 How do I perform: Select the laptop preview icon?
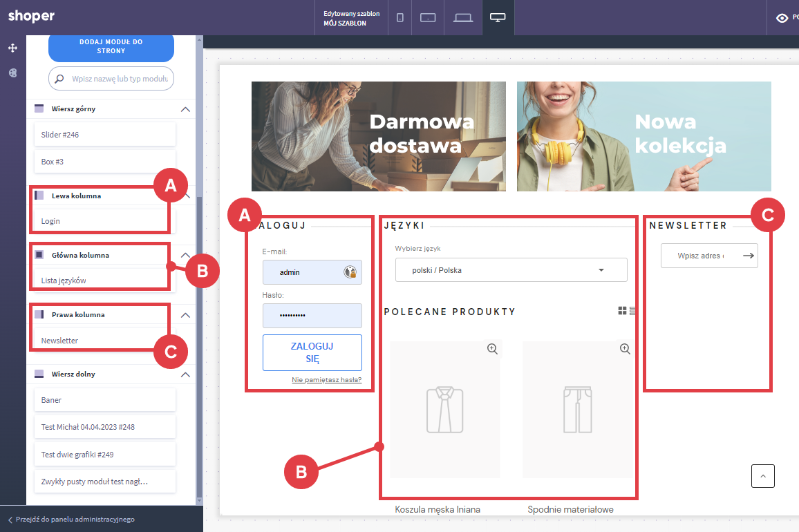coord(462,17)
